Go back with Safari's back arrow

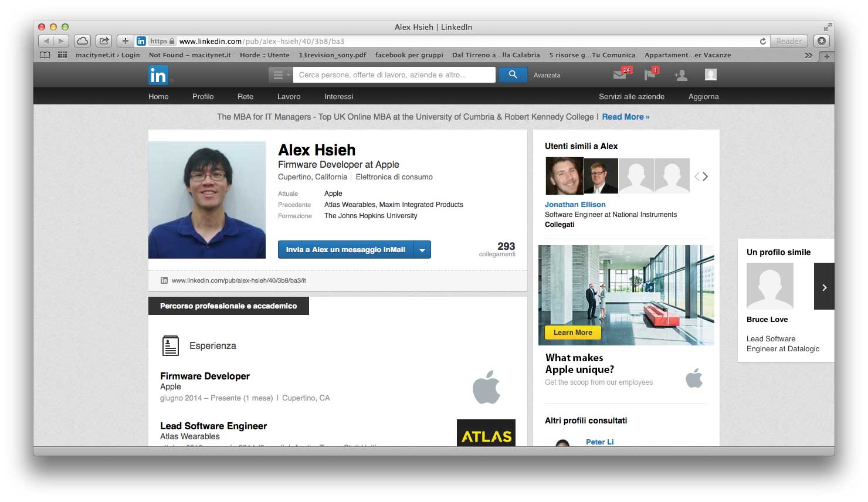tap(46, 41)
